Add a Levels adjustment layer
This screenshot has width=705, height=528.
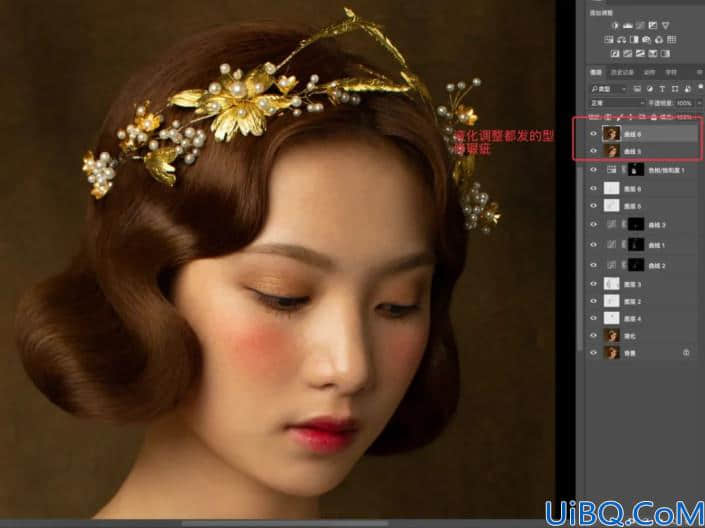click(x=628, y=26)
